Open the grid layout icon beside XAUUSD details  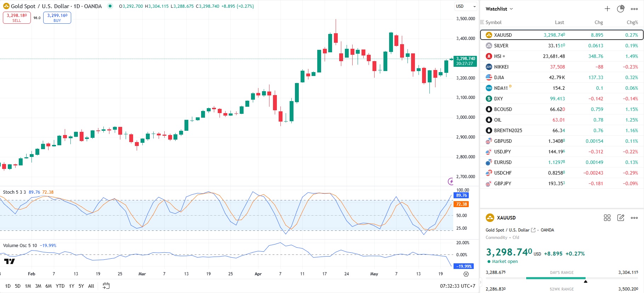coord(607,218)
